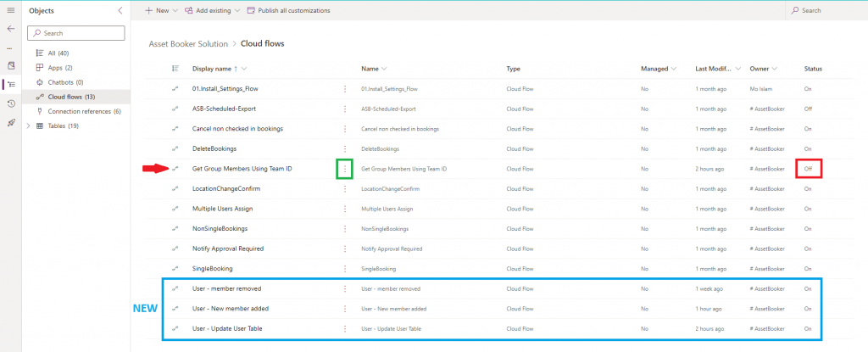Collapse the Objects panel with the chevron
The image size is (868, 352).
coord(120,10)
